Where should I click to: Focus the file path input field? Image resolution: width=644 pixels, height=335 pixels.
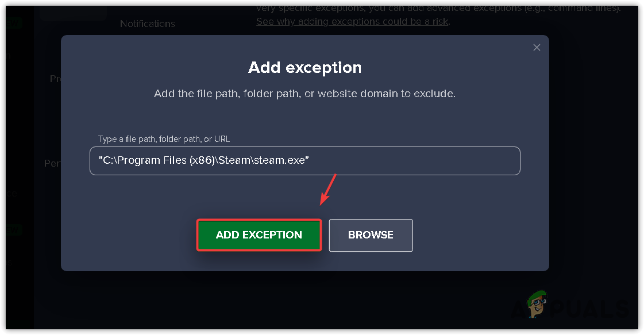[x=304, y=161]
